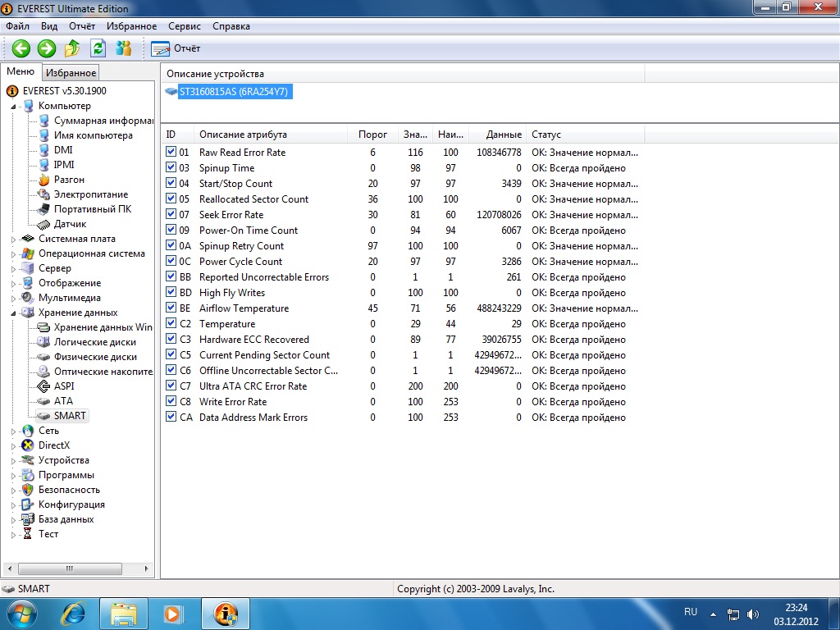The image size is (840, 630).
Task: Toggle the Airflow Temperature checkbox
Action: [171, 308]
